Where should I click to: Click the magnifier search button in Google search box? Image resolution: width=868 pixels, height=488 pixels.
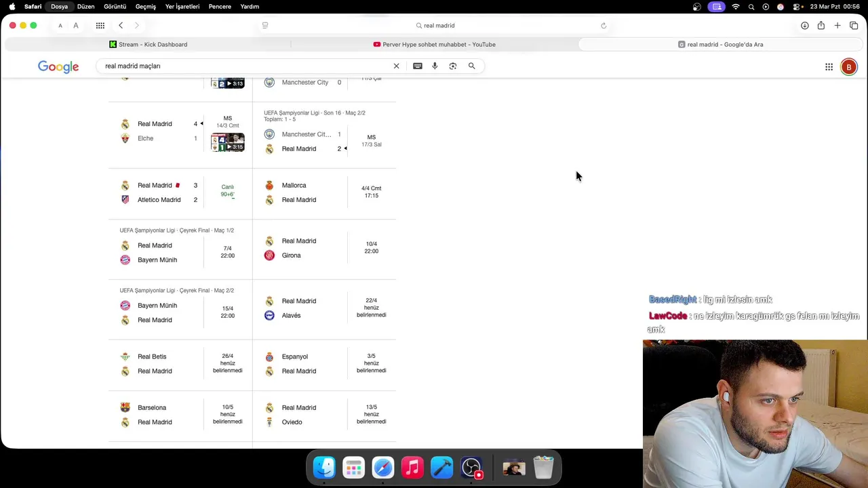point(472,66)
